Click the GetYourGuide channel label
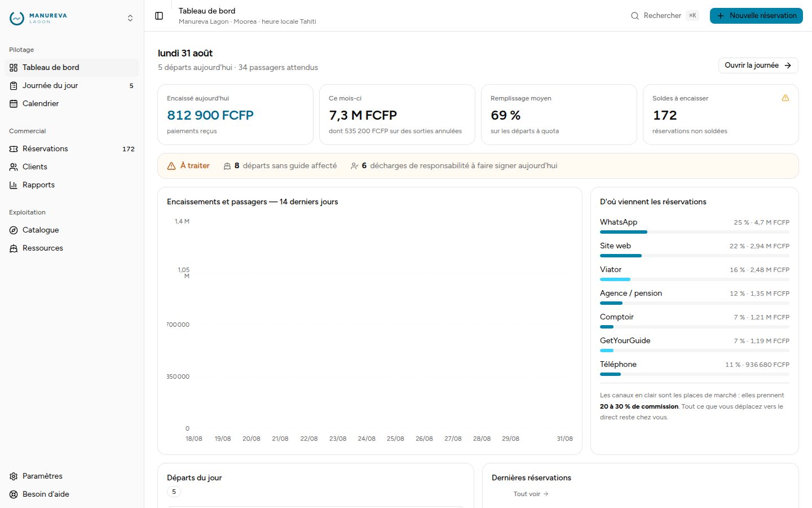 (x=625, y=341)
